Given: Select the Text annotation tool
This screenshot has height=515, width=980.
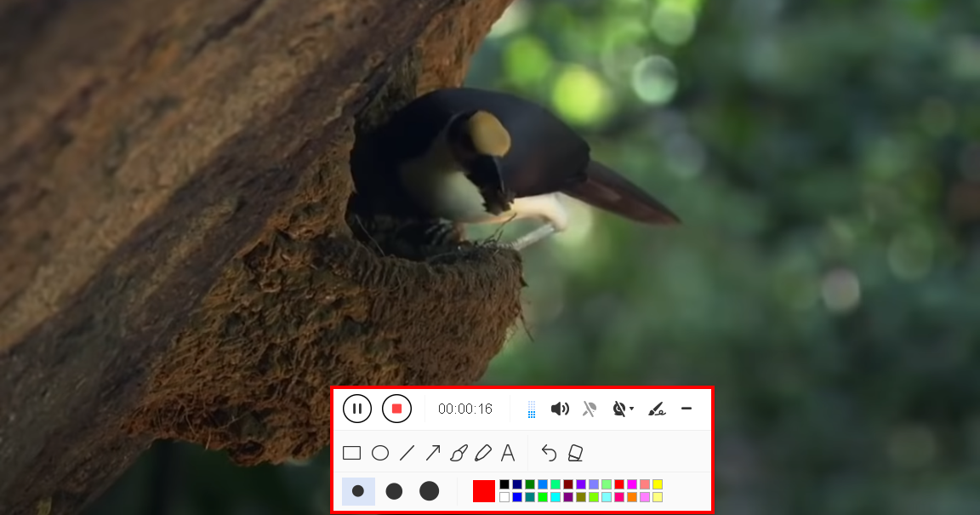Looking at the screenshot, I should [508, 451].
